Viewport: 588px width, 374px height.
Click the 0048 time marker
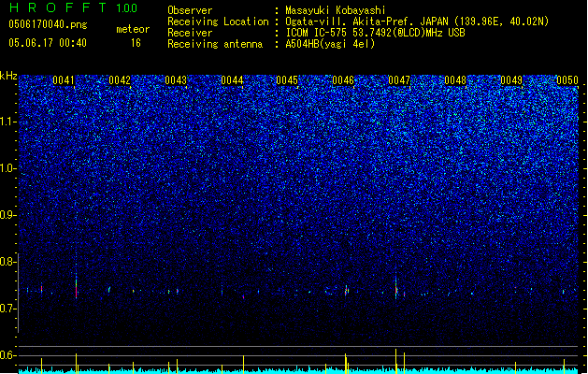(x=455, y=80)
